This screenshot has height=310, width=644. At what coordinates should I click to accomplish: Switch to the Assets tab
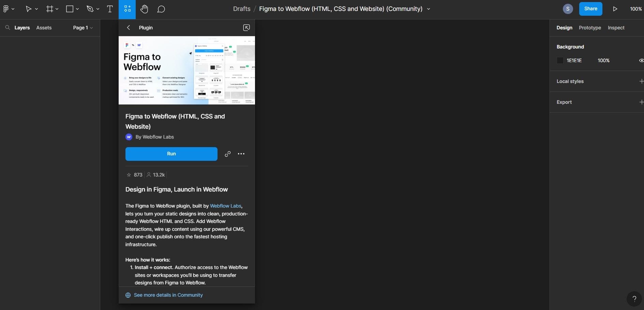(44, 28)
